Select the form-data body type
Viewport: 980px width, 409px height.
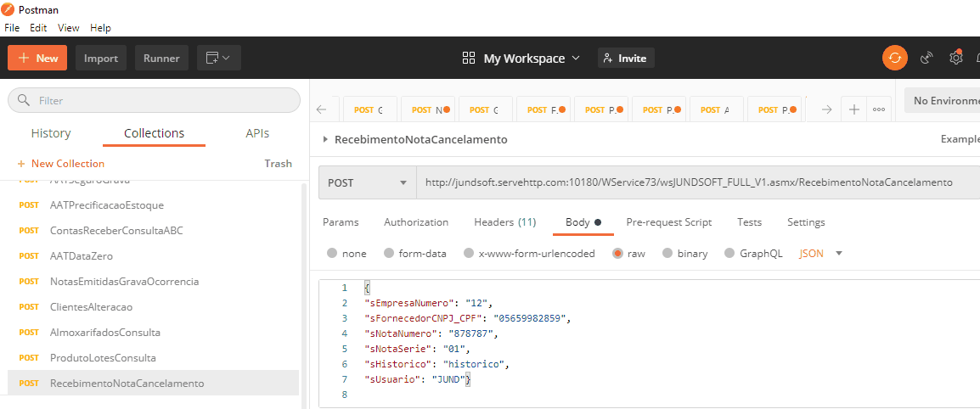390,253
